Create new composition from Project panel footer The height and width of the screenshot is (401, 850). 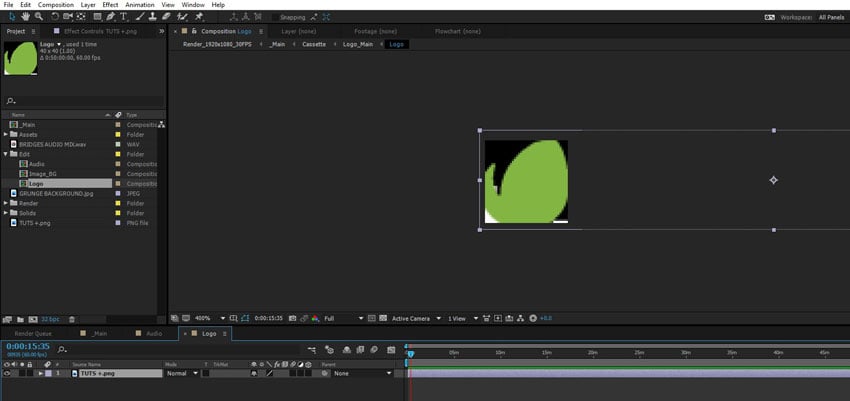33,319
